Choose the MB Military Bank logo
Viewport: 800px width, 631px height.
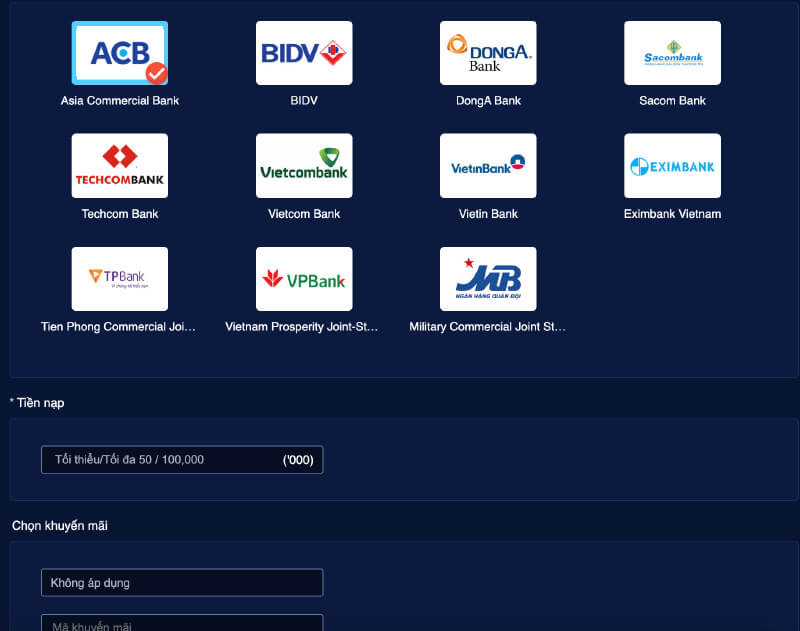pyautogui.click(x=488, y=279)
